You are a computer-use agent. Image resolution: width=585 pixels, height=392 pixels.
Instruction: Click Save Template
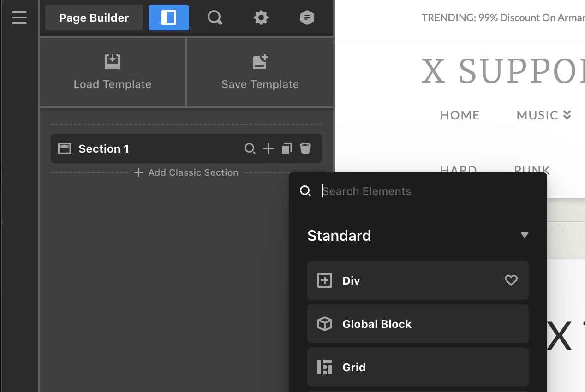pos(260,72)
